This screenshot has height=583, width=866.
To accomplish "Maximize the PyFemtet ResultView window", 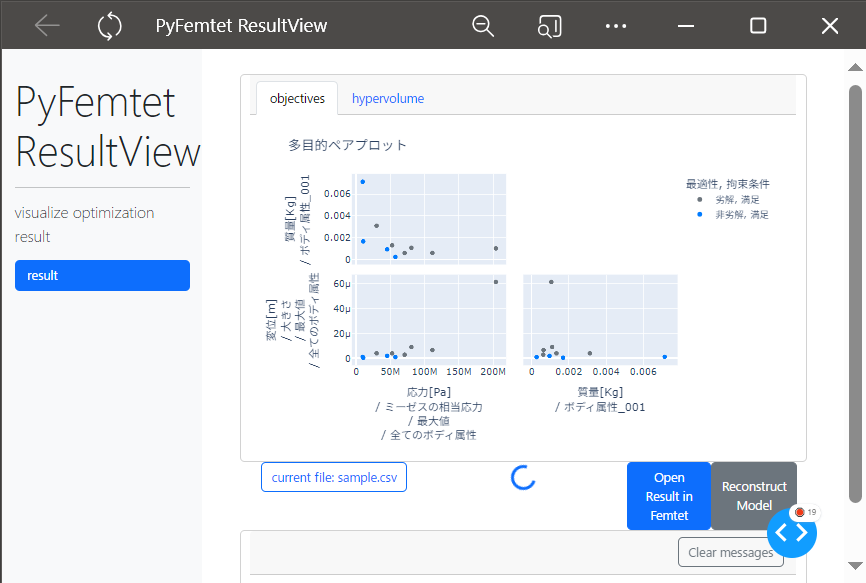I will tap(758, 26).
